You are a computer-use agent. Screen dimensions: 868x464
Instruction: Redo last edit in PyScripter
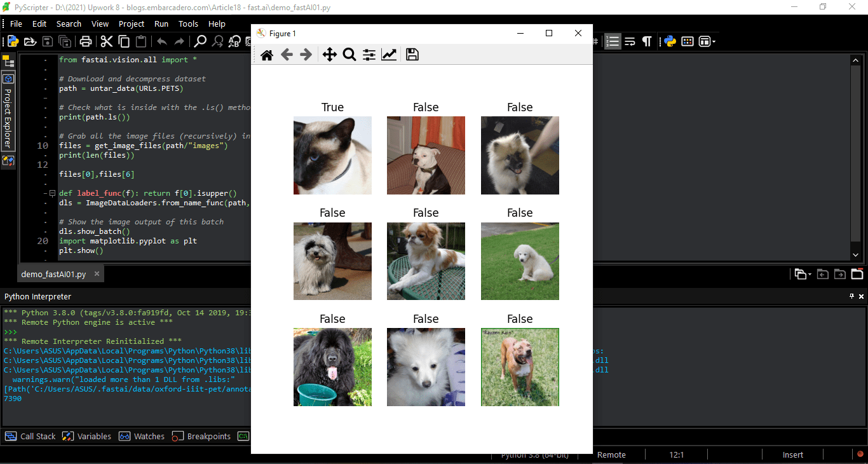179,41
